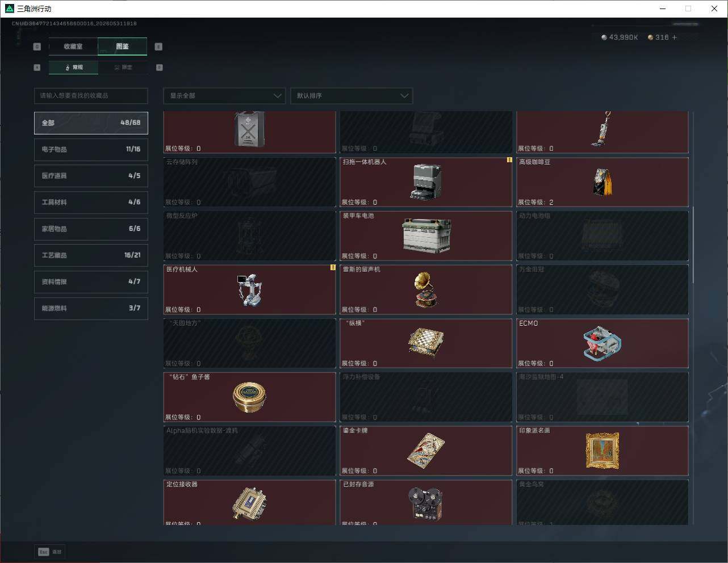Viewport: 728px width, 563px height.
Task: Filter by 全部 48/68 category
Action: click(91, 123)
